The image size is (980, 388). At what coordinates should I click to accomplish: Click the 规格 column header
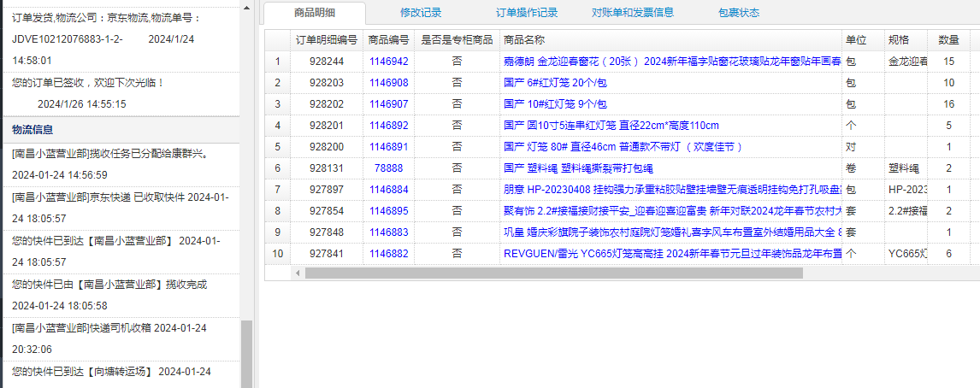tap(906, 40)
